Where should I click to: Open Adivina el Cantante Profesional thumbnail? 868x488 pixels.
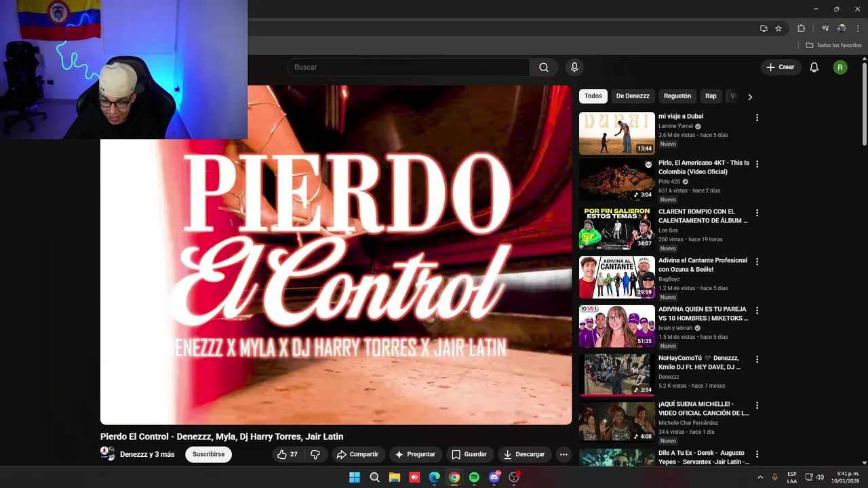pos(616,277)
